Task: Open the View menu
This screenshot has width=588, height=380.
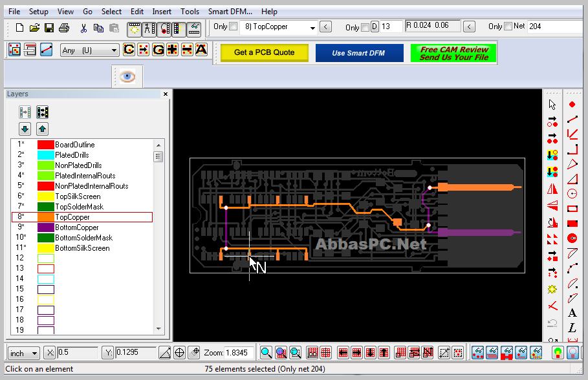Action: pyautogui.click(x=65, y=12)
